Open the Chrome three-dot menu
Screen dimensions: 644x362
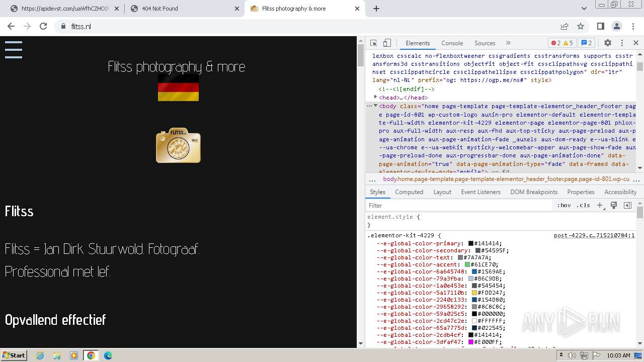coord(633,26)
